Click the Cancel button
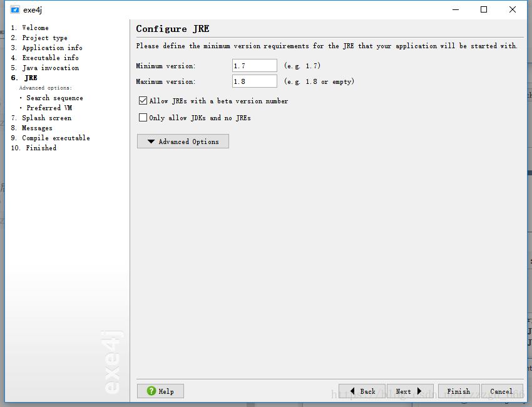Viewport: 532px width, 407px height. (502, 391)
